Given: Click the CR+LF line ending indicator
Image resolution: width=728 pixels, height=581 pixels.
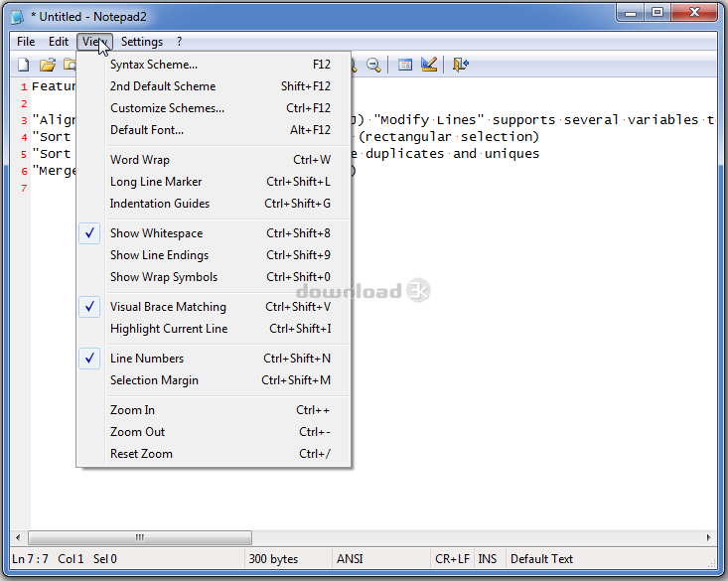Looking at the screenshot, I should click(452, 559).
